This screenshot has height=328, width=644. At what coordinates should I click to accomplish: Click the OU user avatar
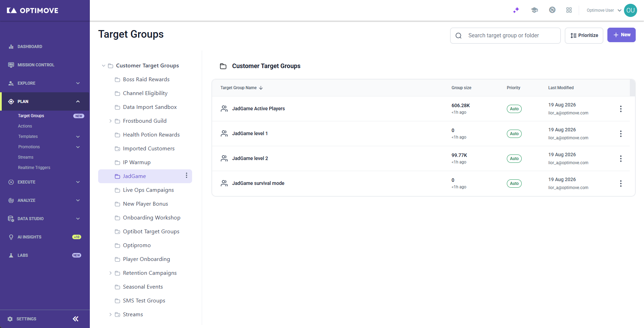click(x=631, y=10)
